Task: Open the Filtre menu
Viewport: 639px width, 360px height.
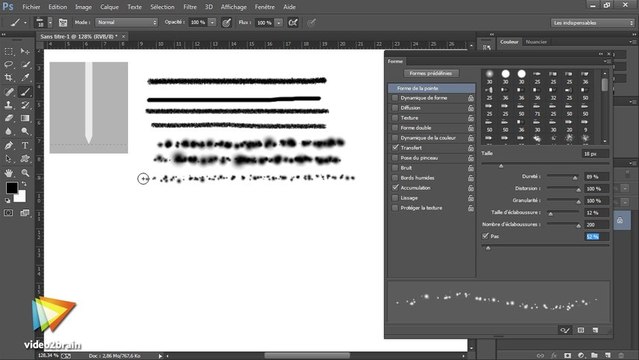Action: click(x=189, y=7)
